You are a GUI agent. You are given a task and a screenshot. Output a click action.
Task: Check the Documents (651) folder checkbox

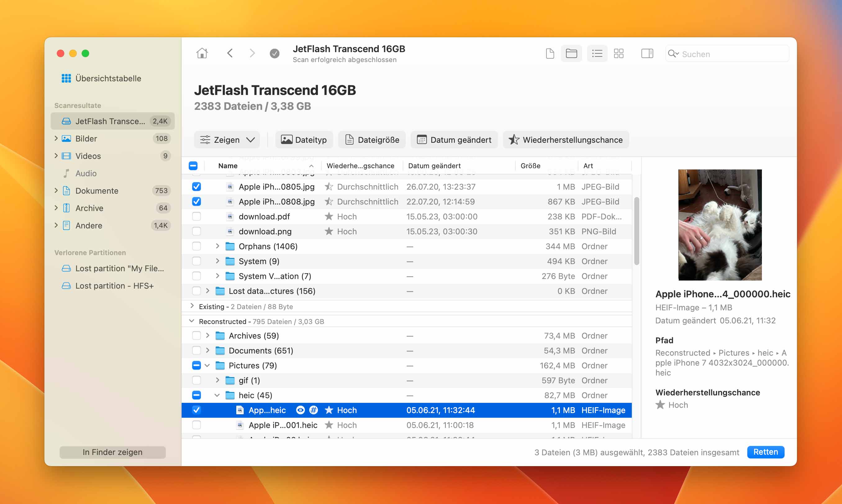(196, 350)
